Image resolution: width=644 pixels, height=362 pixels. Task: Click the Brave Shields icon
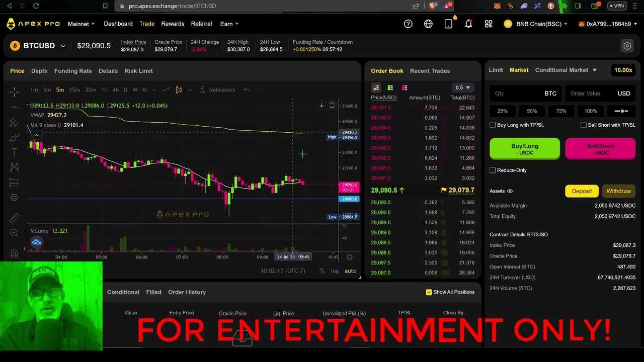(x=432, y=6)
